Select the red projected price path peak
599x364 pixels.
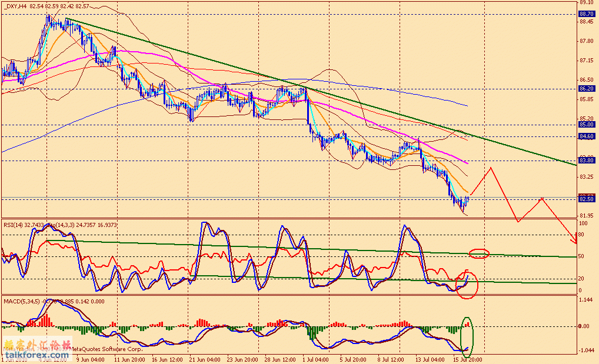490,168
